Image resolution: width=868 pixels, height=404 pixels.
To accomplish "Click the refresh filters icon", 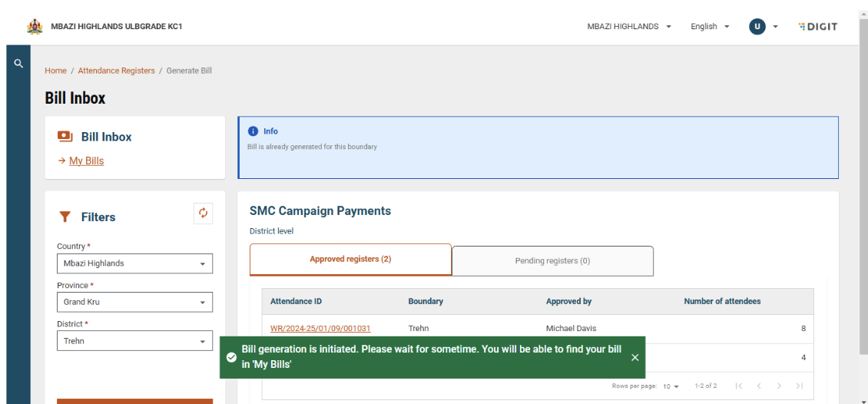I will (x=204, y=214).
